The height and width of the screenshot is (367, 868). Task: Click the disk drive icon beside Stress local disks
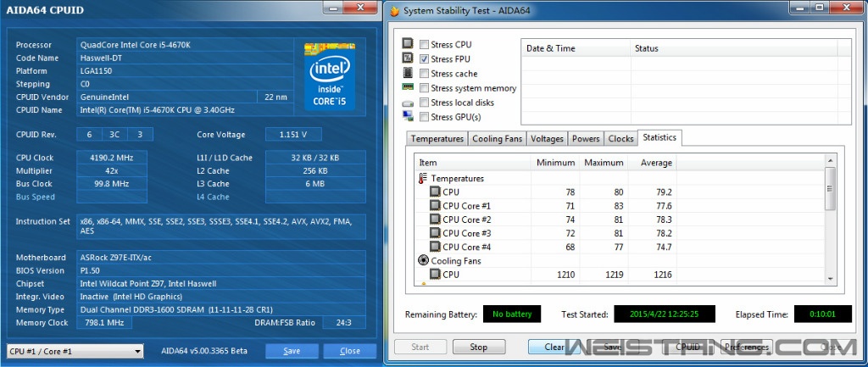tap(408, 103)
